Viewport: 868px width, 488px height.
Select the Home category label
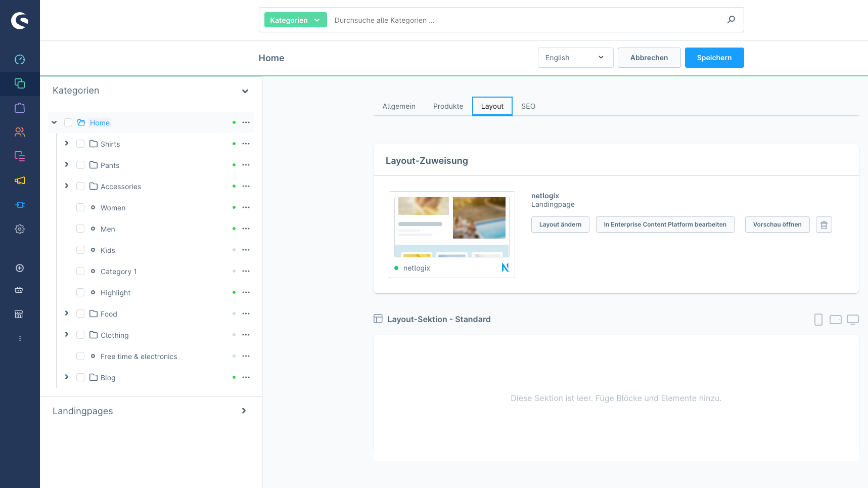coord(100,123)
